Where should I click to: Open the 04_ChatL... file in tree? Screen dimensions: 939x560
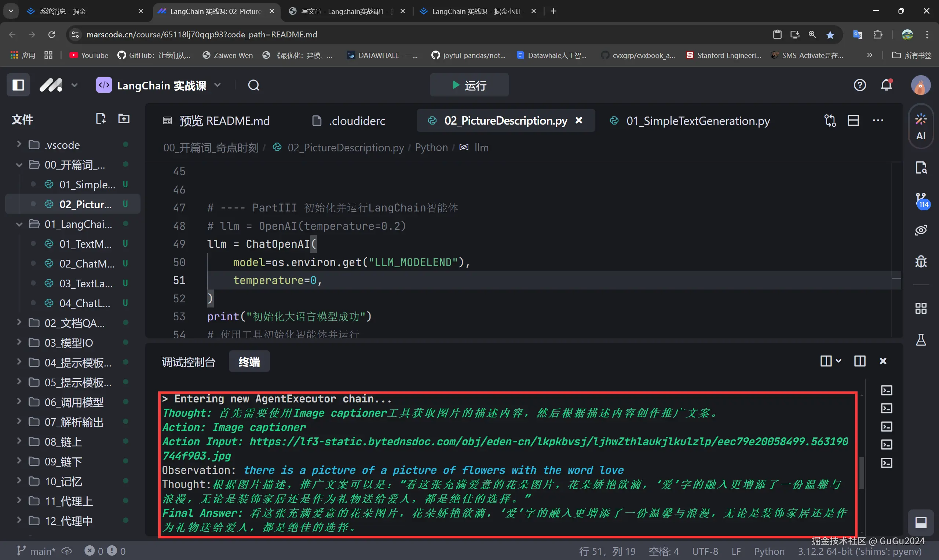click(85, 303)
